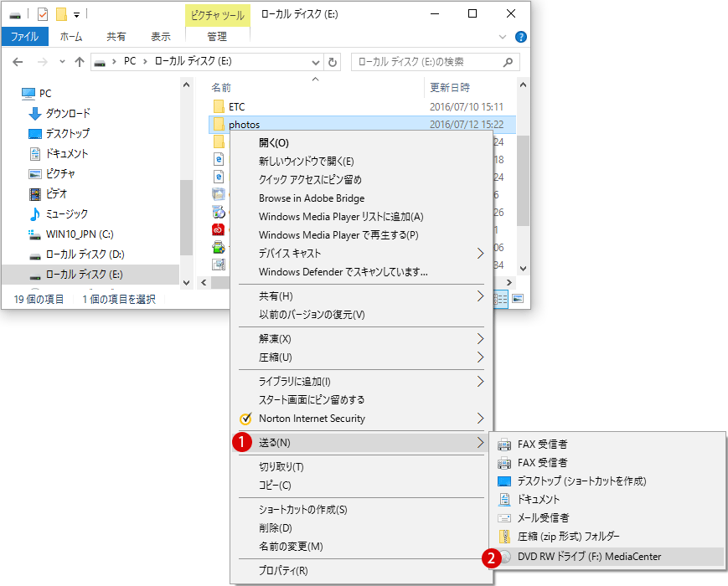
Task: Open the ファイル ribbon tab
Action: tap(24, 37)
